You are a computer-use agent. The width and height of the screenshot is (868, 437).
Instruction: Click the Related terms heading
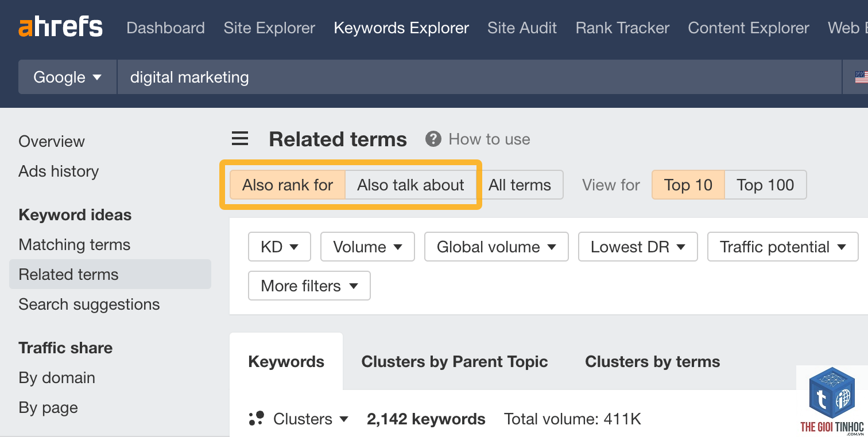pyautogui.click(x=338, y=139)
